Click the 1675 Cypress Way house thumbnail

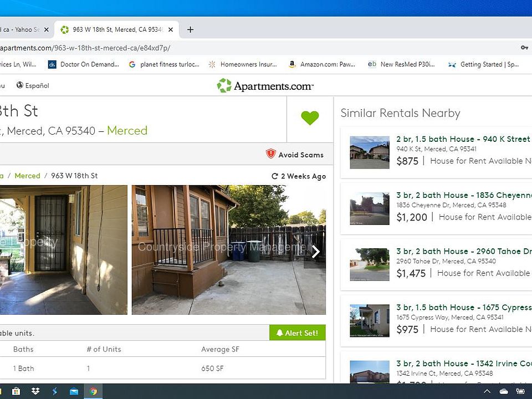coord(370,321)
